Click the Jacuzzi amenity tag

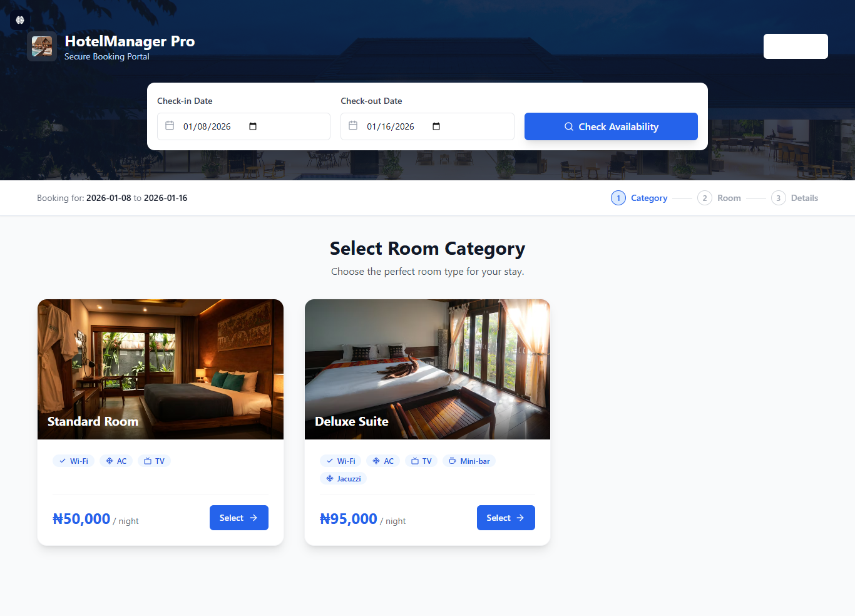coord(343,478)
